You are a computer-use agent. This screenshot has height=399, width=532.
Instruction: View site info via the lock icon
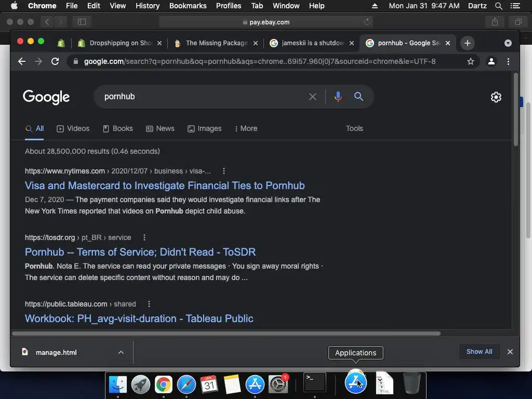tap(76, 61)
